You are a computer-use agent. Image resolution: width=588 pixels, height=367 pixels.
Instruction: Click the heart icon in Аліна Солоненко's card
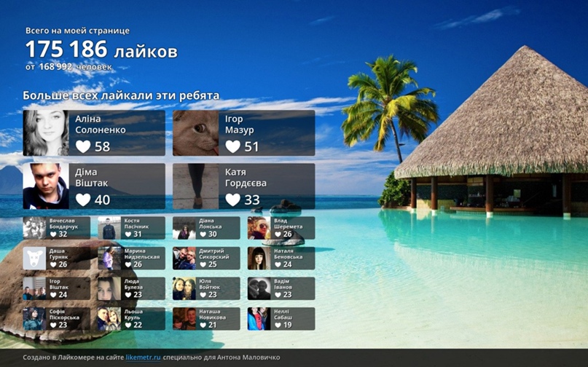tap(84, 146)
